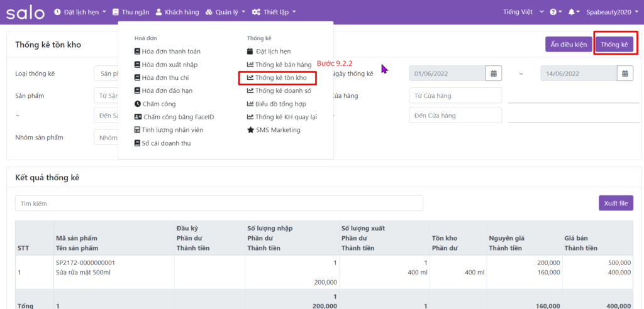Screen dimensions: 644x309
Task: Open Đặt lịch hẹn menu in navbar
Action: pyautogui.click(x=80, y=13)
